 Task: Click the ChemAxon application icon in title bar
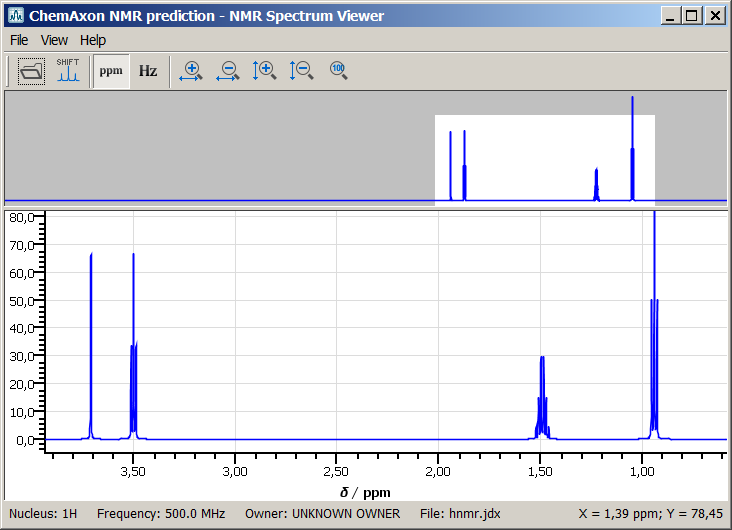pyautogui.click(x=15, y=16)
